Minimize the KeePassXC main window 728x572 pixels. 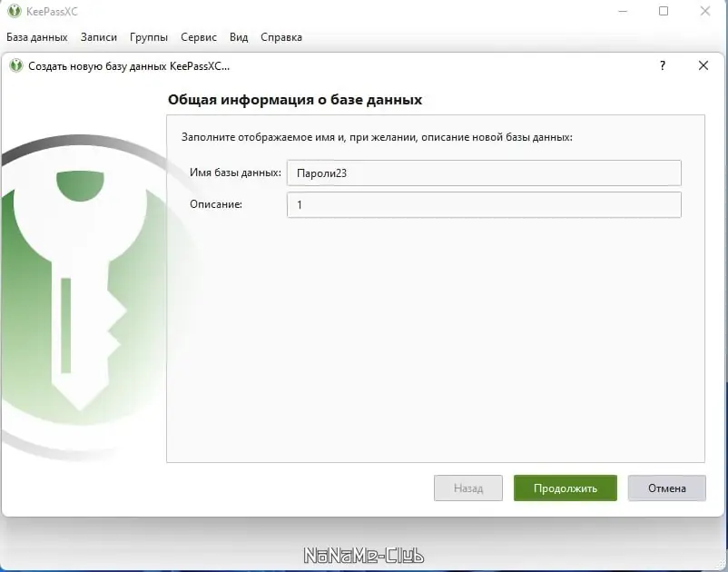(623, 11)
